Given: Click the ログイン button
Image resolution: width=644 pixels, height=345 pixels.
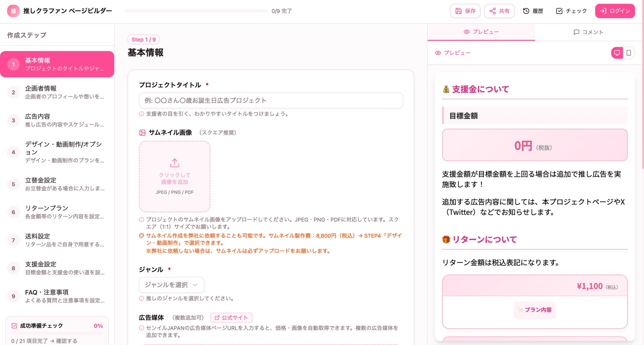Looking at the screenshot, I should coord(615,11).
